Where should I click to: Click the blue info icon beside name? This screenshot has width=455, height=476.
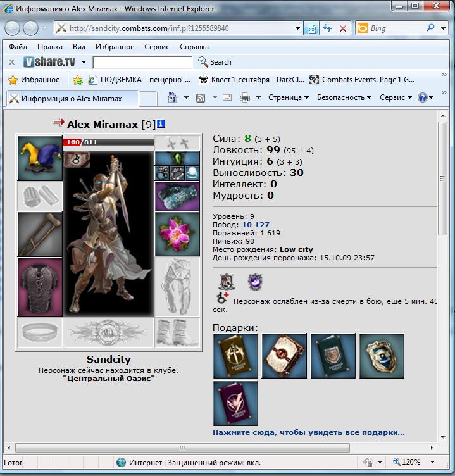pos(161,123)
